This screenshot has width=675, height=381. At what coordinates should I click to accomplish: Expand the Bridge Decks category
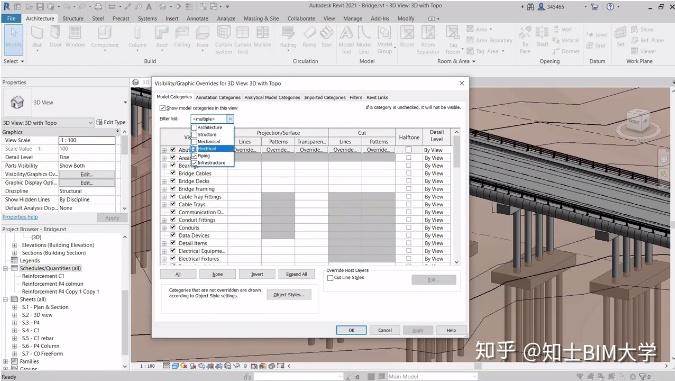164,181
